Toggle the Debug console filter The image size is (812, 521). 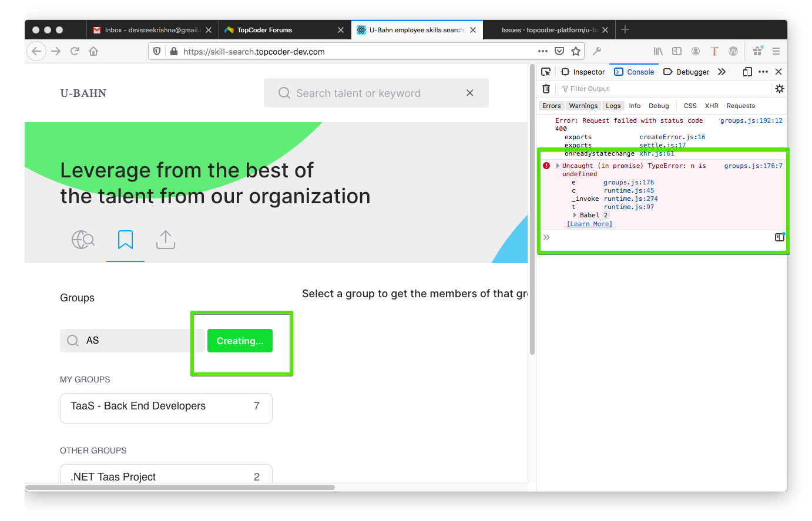tap(659, 106)
